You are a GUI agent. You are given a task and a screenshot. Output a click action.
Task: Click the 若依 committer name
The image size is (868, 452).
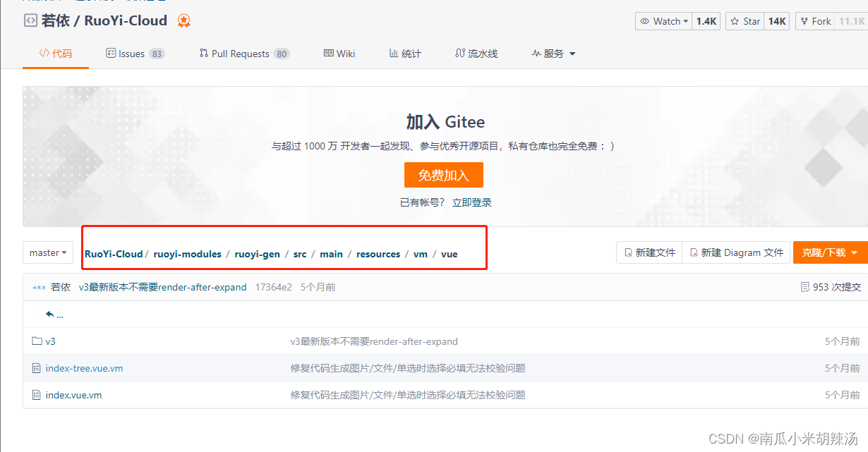click(x=61, y=287)
